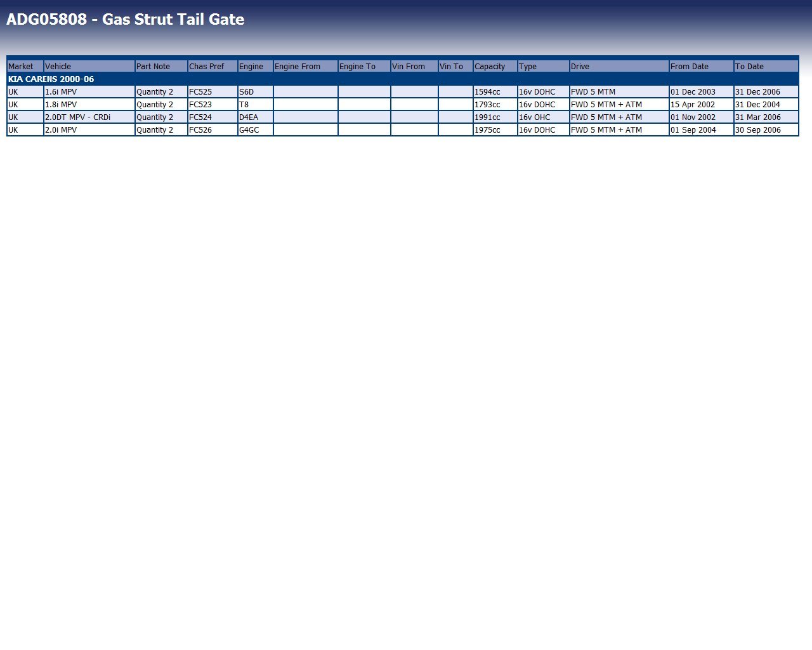Click the From Date column header
This screenshot has height=650, width=812.
click(701, 66)
